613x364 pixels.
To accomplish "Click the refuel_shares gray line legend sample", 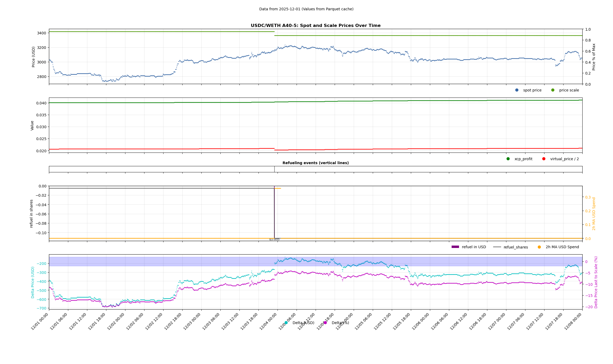I will pos(497,247).
